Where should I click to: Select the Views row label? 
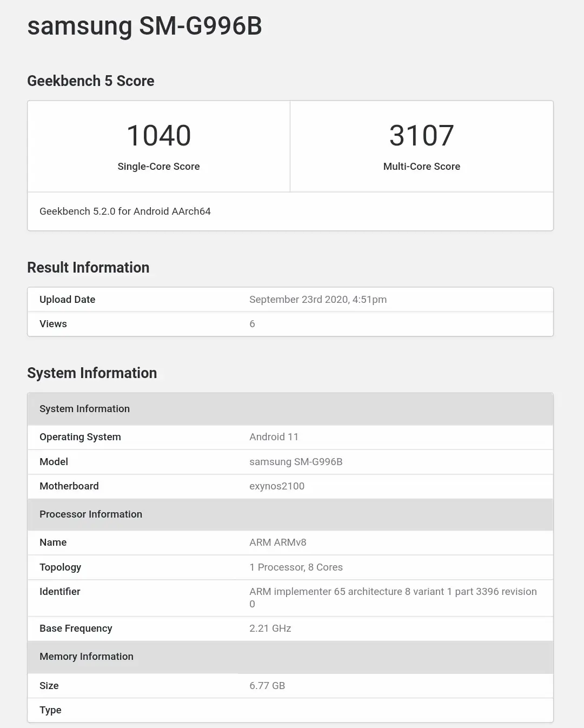tap(53, 324)
